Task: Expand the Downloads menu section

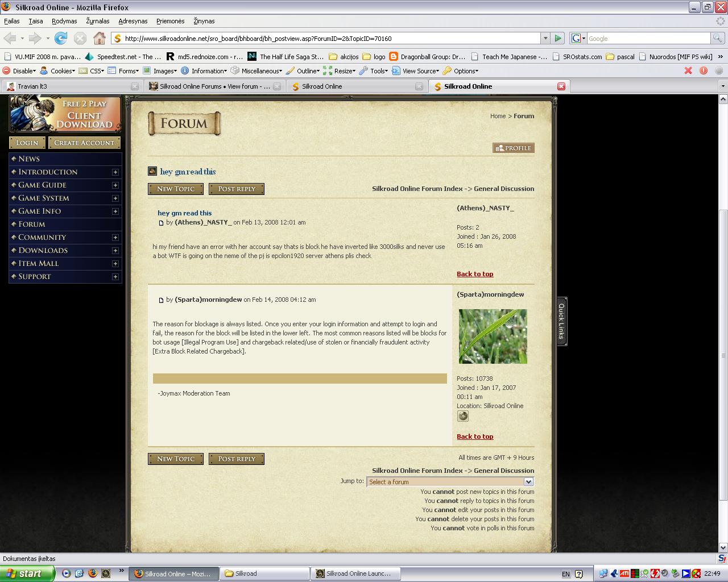Action: (115, 251)
